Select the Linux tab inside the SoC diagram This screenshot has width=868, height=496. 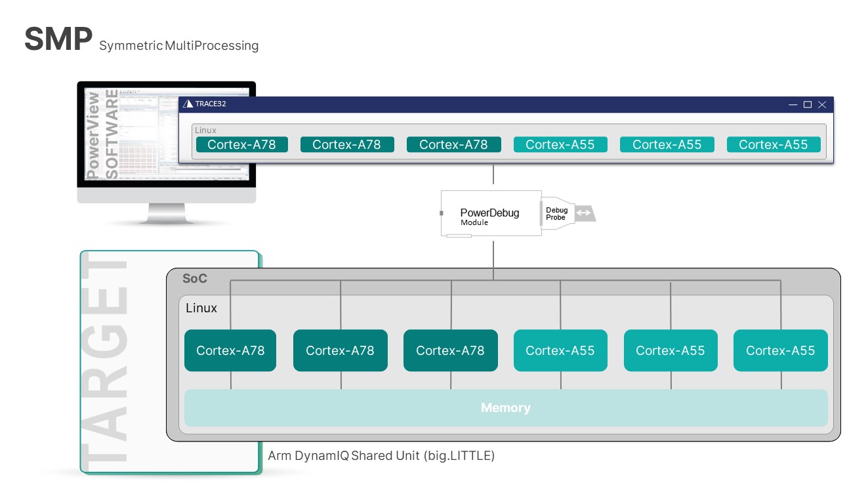pos(203,308)
